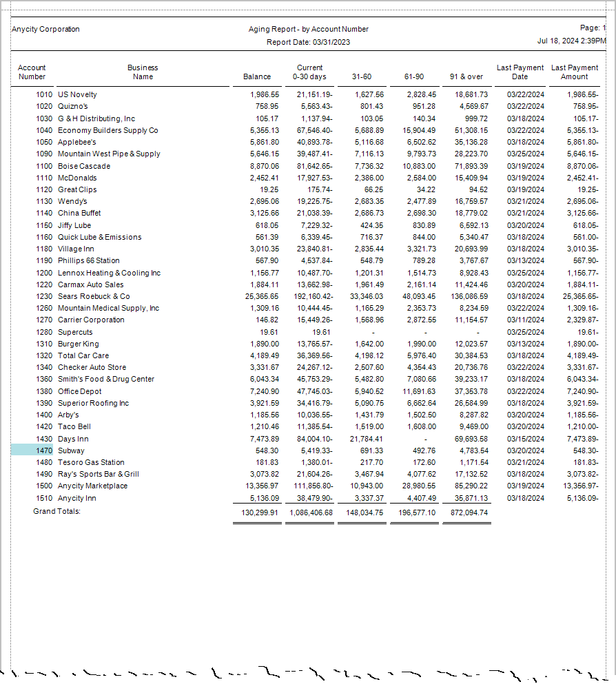Image resolution: width=616 pixels, height=684 pixels.
Task: Click the Subway business name
Action: 71,450
